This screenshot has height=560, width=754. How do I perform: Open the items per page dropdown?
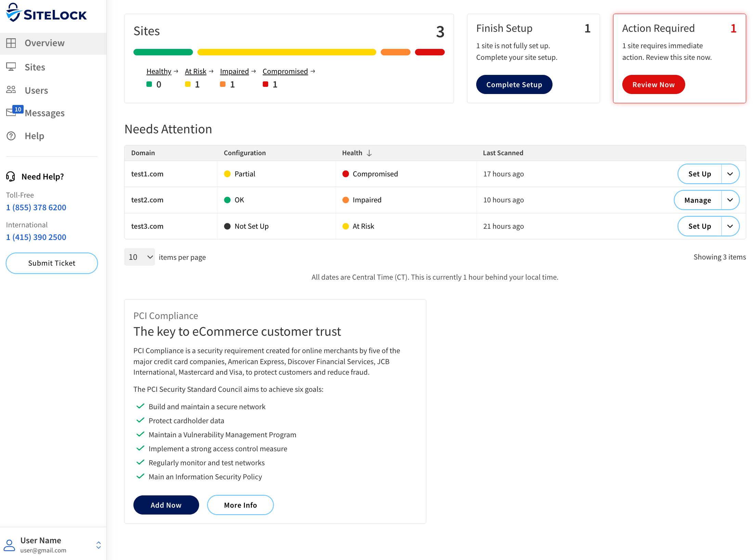[140, 257]
